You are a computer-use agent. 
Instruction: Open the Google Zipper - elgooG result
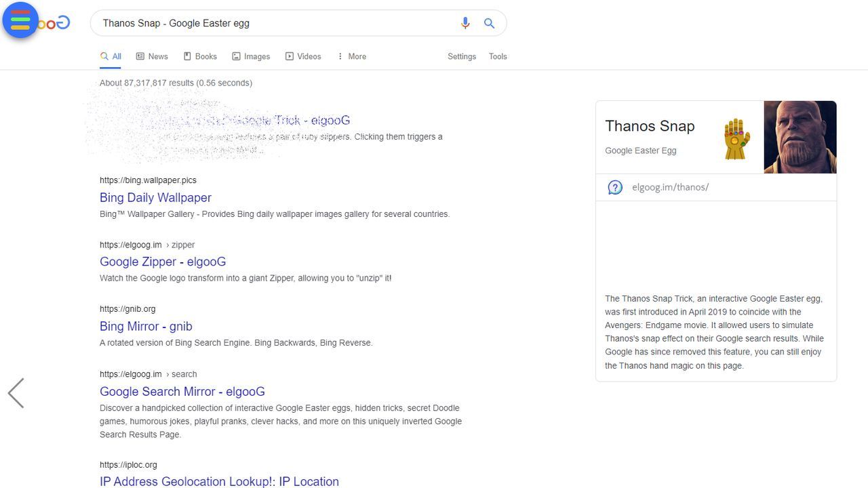point(163,262)
